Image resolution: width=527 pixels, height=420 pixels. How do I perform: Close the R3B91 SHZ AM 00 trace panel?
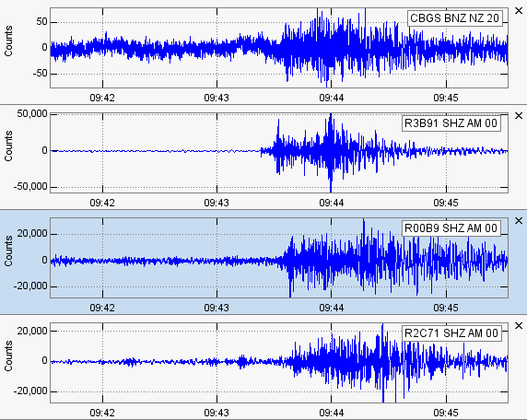tap(519, 116)
